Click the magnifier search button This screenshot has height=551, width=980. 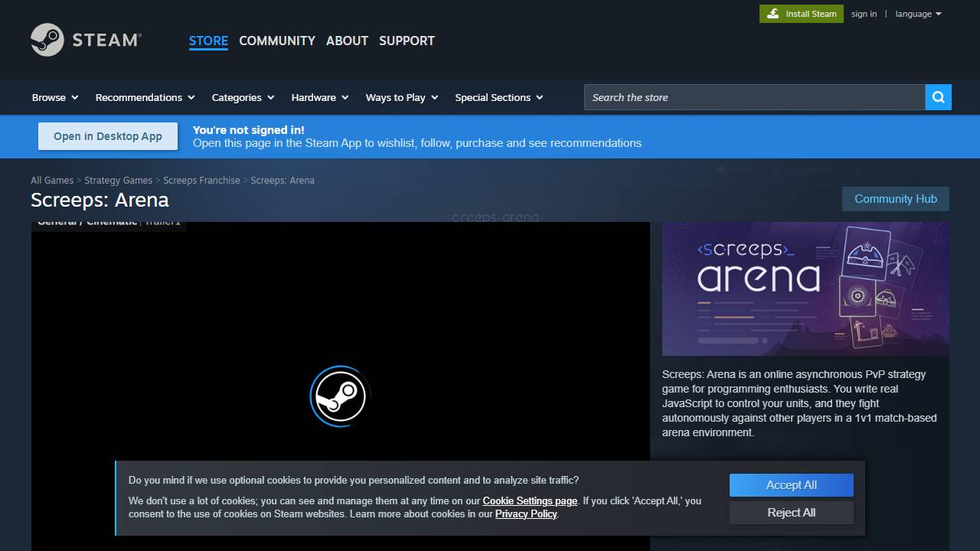click(938, 97)
